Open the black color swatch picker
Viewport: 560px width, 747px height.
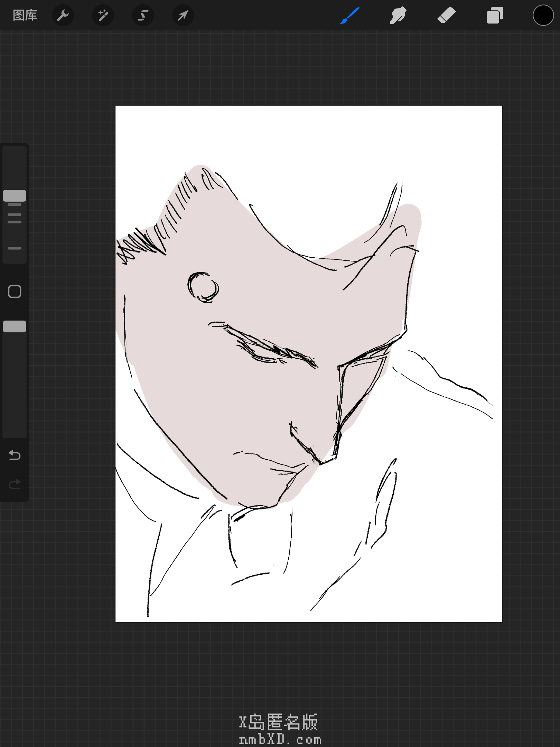coord(543,16)
